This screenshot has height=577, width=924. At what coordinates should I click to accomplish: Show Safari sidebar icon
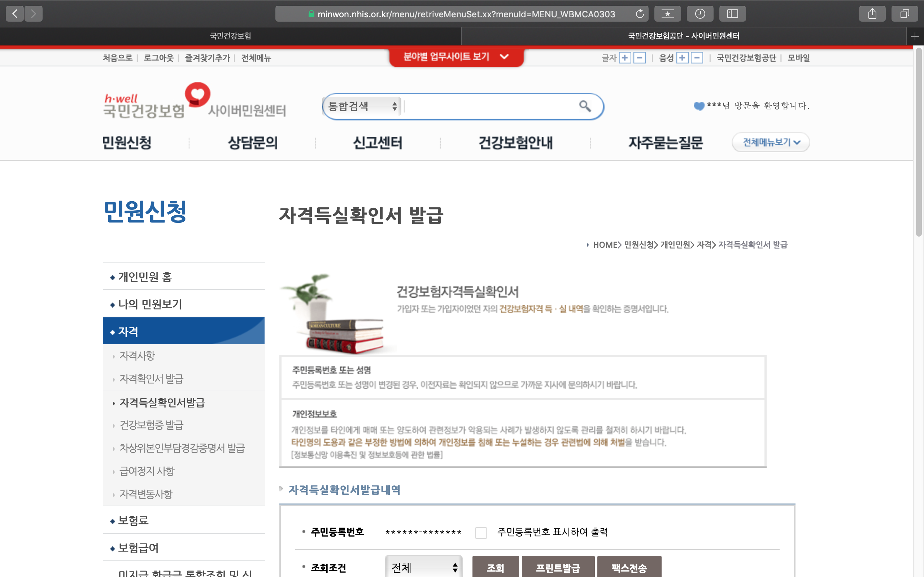pyautogui.click(x=732, y=14)
